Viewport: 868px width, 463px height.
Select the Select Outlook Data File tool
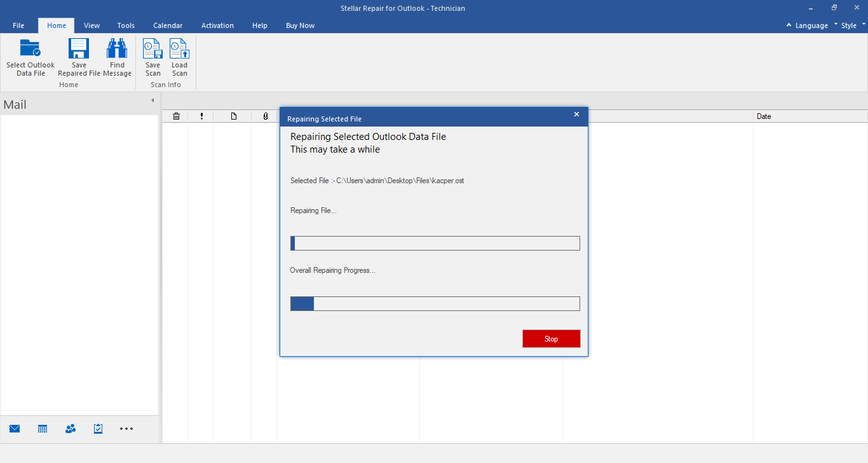(x=30, y=56)
